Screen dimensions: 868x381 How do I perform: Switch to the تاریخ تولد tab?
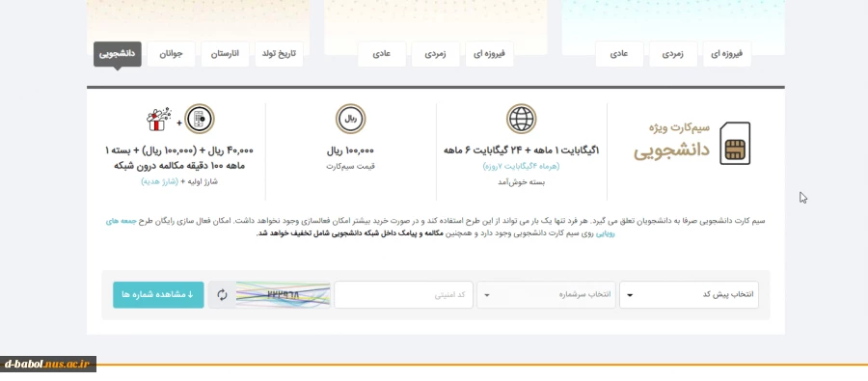[279, 54]
